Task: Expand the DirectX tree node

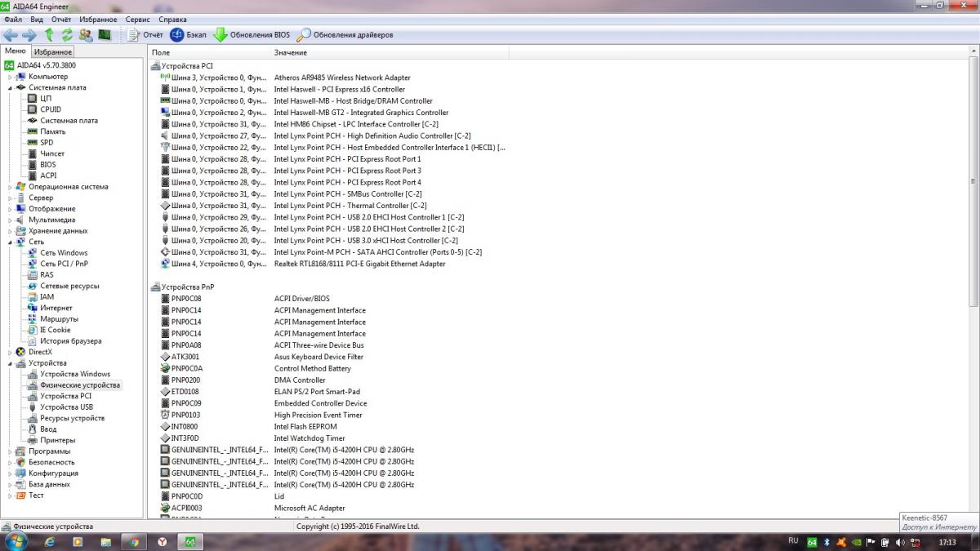Action: 10,352
